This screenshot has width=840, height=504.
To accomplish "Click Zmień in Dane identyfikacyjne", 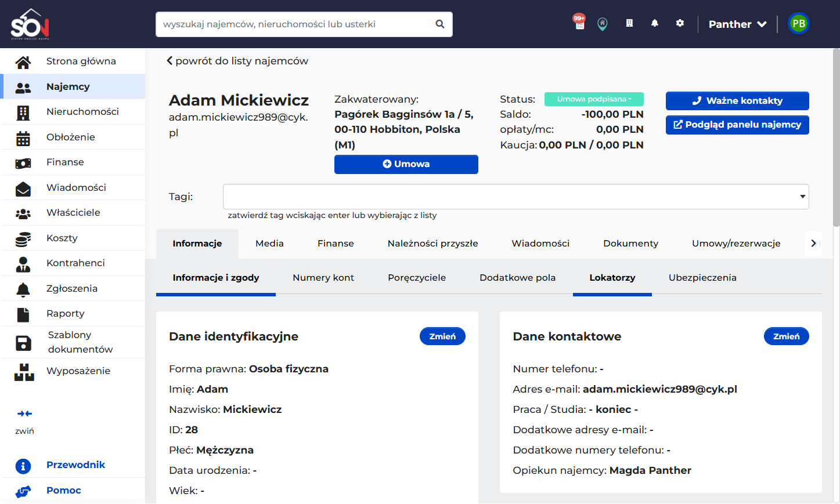I will pyautogui.click(x=442, y=336).
